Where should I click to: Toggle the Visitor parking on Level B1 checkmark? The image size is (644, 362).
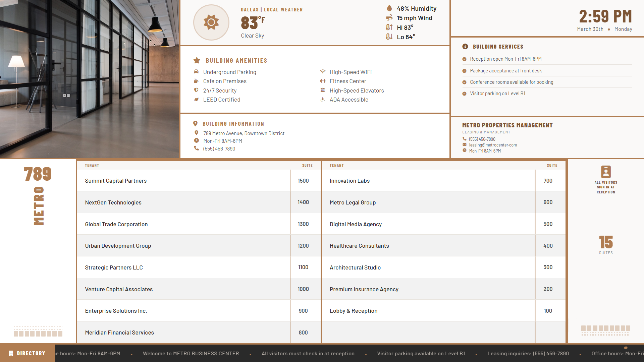click(465, 93)
